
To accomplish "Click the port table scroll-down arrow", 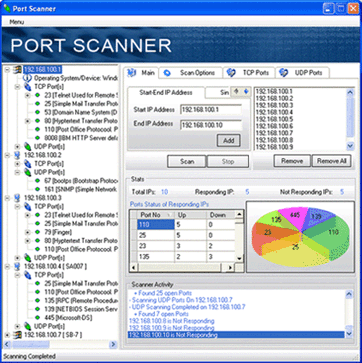I will [239, 259].
